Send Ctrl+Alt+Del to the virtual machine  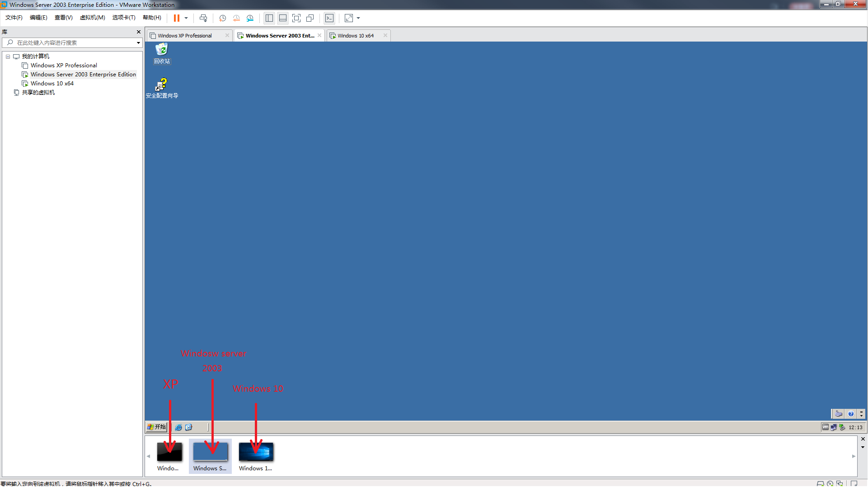tap(203, 18)
